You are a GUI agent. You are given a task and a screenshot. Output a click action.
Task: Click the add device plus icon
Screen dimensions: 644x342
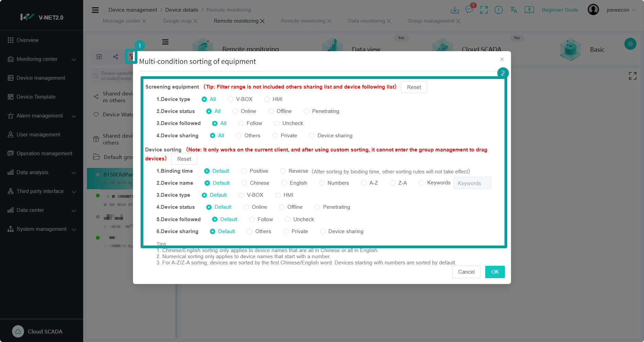point(99,57)
